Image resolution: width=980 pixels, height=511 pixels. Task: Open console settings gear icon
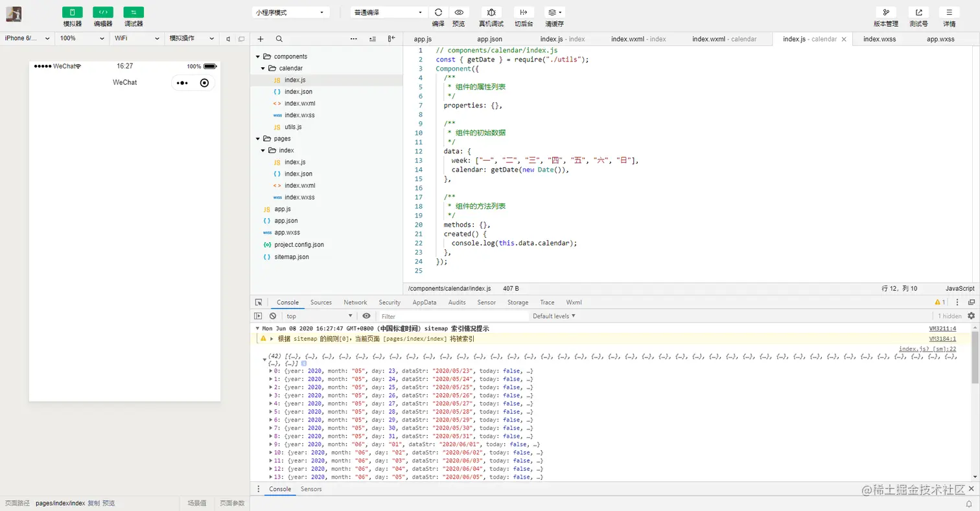pyautogui.click(x=971, y=316)
